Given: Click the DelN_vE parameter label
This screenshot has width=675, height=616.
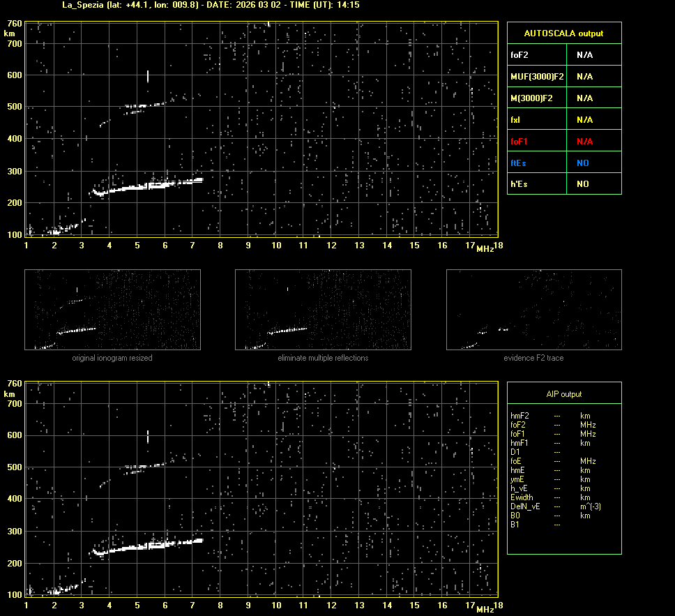Looking at the screenshot, I should coord(524,506).
